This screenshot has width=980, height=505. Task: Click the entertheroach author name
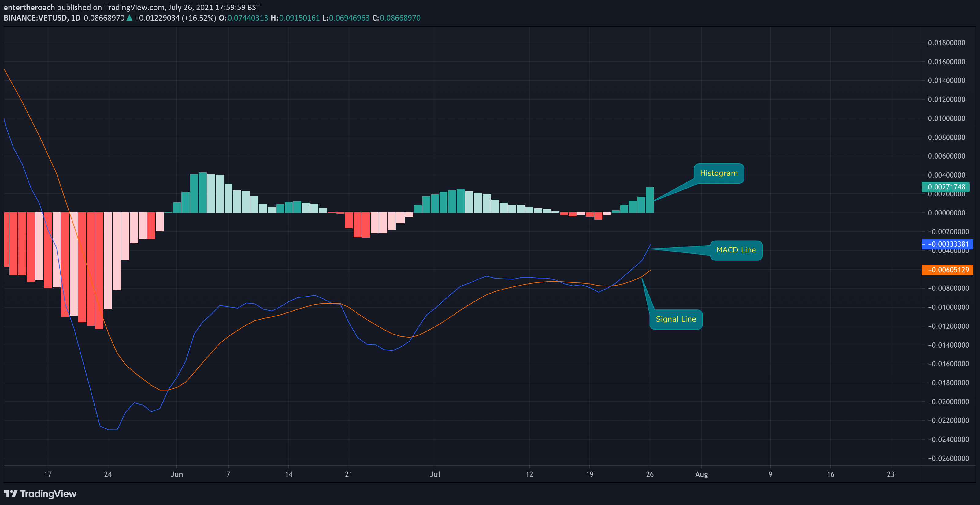(29, 8)
